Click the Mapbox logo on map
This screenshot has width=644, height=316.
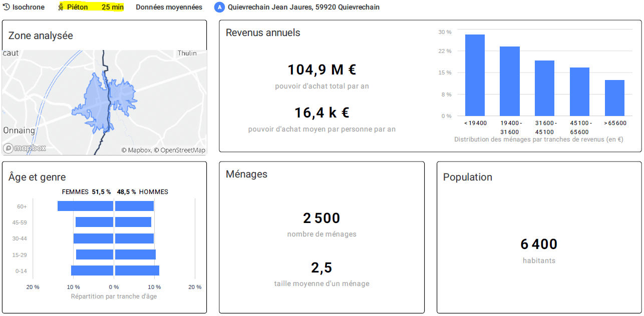(x=25, y=148)
